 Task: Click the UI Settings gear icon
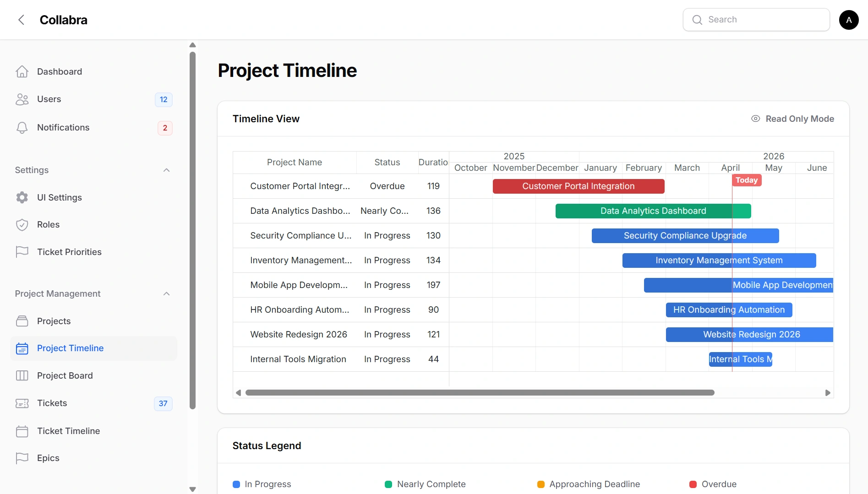point(22,197)
